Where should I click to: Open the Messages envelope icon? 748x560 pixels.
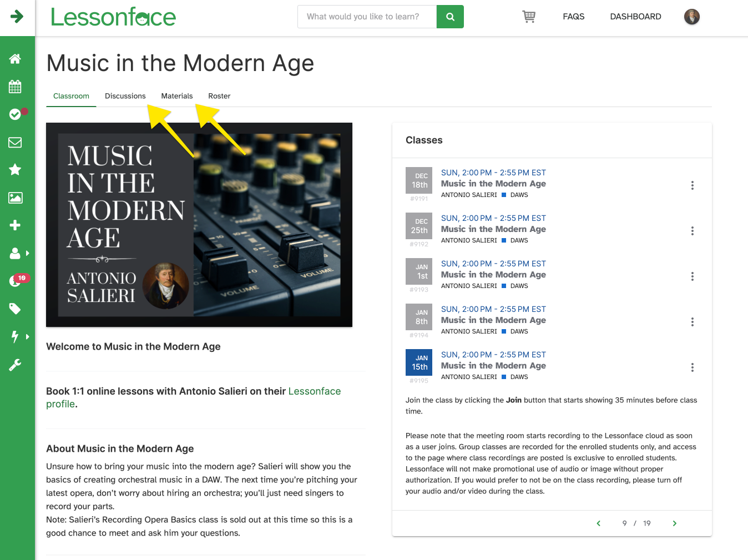coord(14,142)
